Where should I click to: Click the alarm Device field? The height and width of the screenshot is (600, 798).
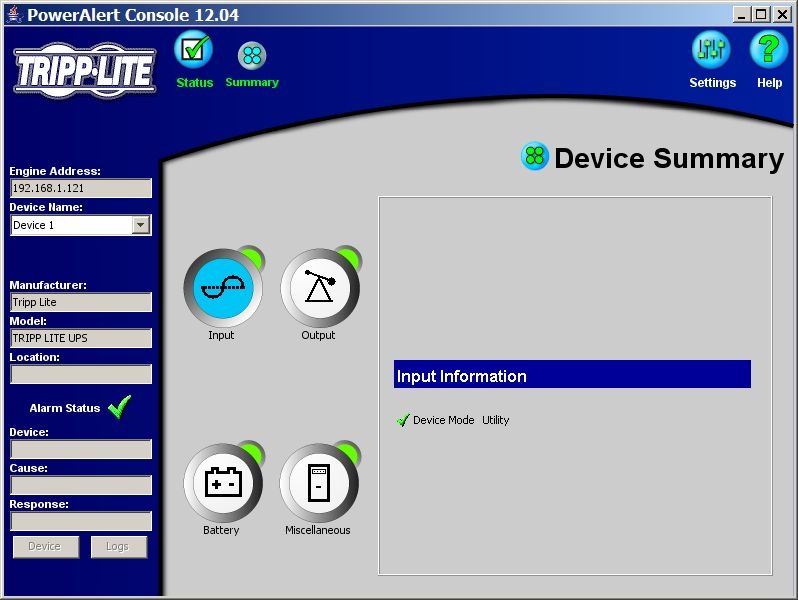pyautogui.click(x=81, y=449)
